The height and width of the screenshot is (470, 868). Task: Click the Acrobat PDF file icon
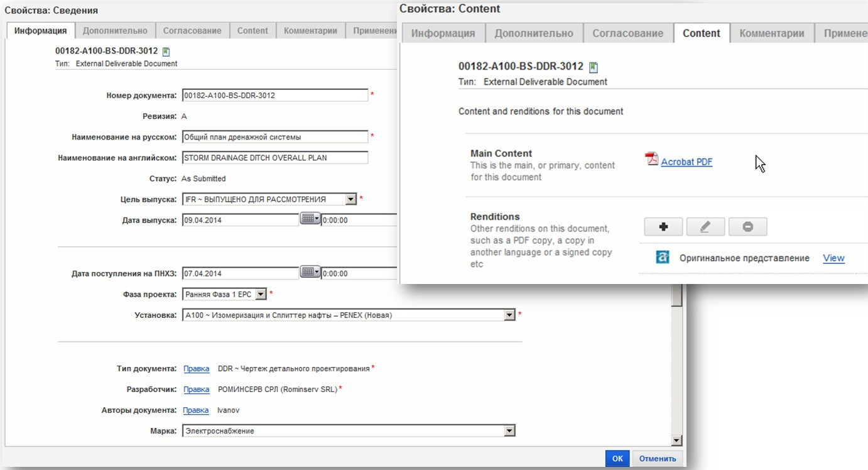(651, 159)
